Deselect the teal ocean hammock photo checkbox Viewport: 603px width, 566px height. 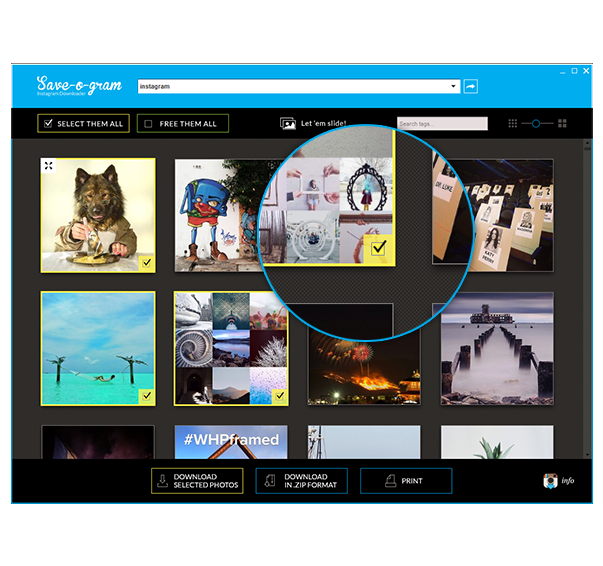coord(146,396)
